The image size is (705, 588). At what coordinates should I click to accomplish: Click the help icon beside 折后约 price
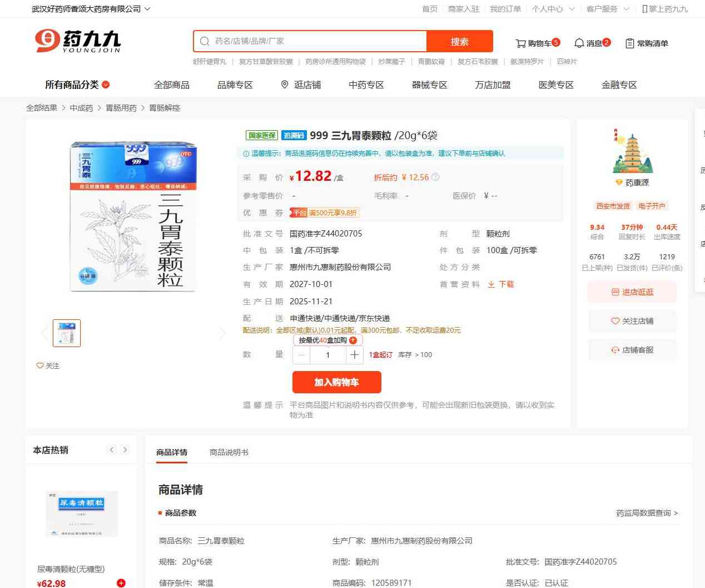tap(435, 177)
